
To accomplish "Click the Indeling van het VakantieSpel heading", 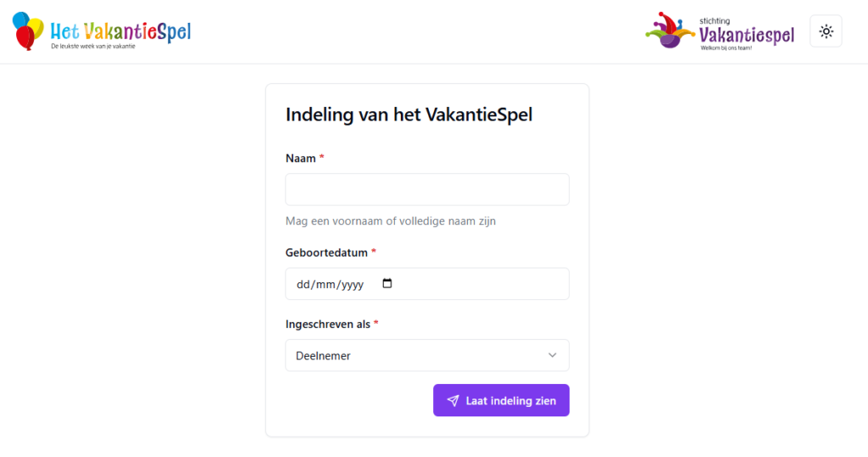I will [x=409, y=114].
